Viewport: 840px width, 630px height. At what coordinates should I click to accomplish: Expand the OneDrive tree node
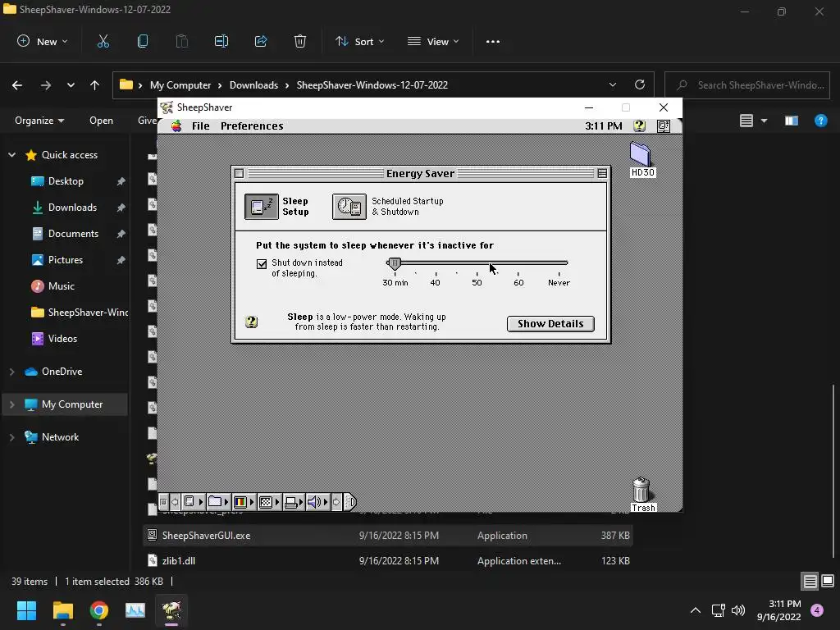[x=11, y=372]
